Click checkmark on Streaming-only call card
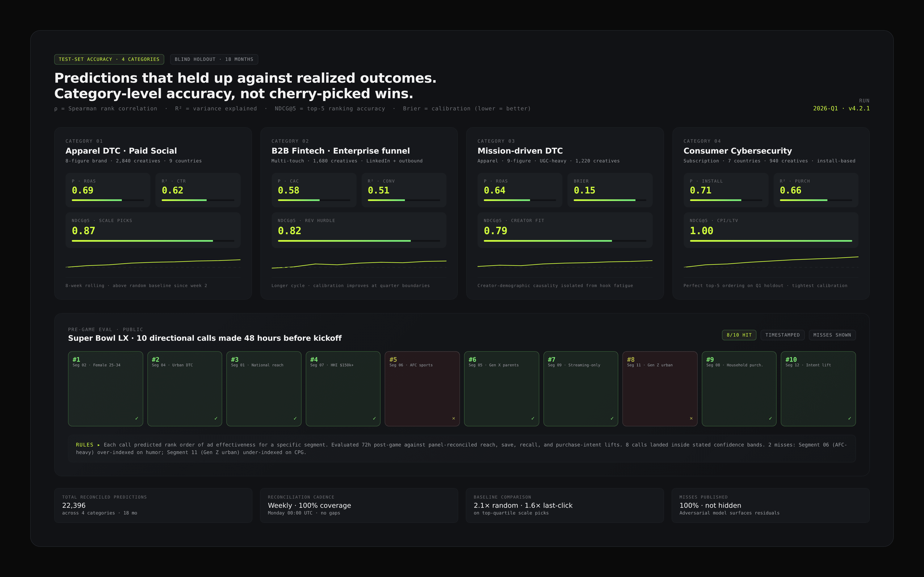This screenshot has width=924, height=577. (x=612, y=418)
